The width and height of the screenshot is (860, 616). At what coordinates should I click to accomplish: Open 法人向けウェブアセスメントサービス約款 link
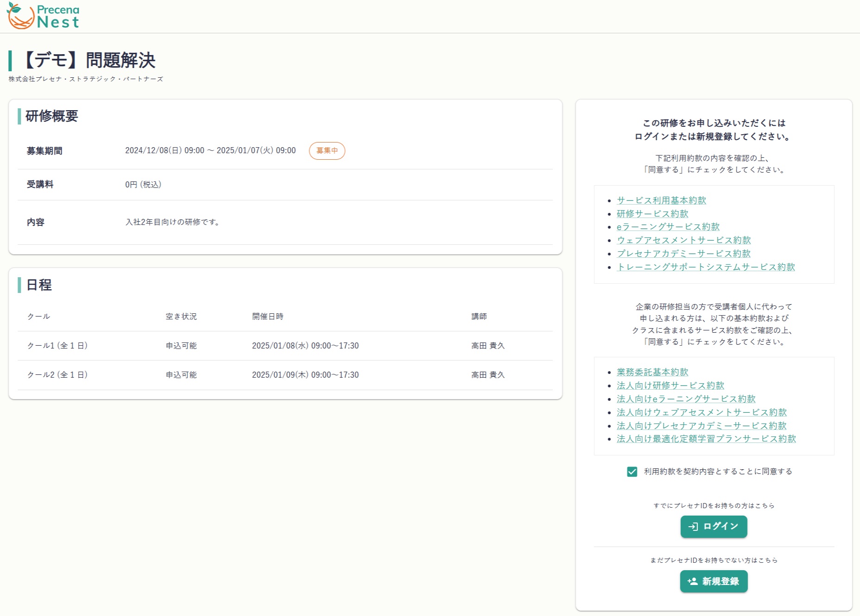tap(702, 412)
